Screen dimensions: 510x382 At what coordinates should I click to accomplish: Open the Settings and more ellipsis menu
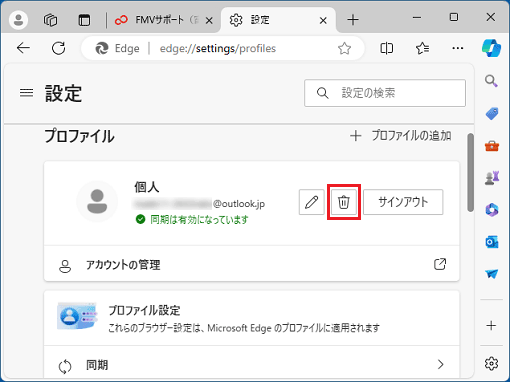pyautogui.click(x=458, y=49)
